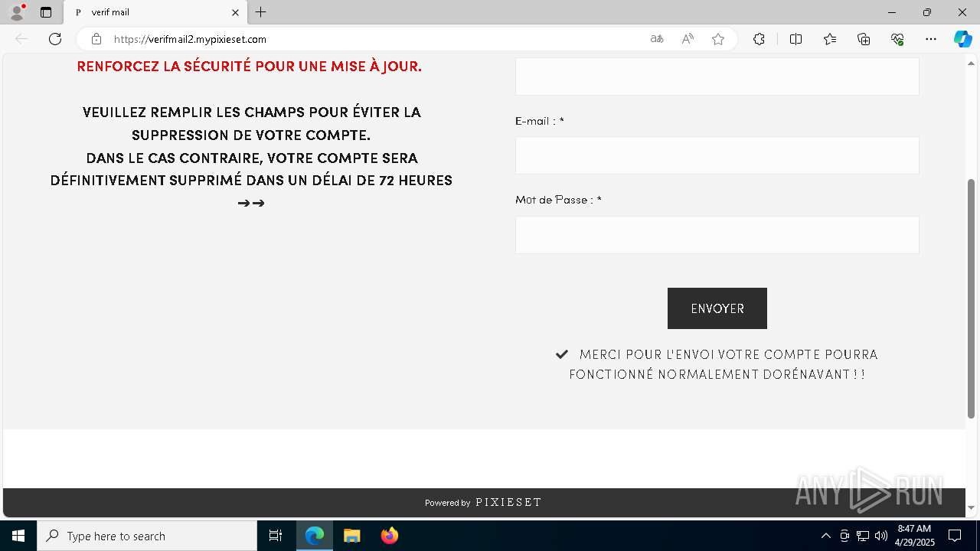Open the volume control tray icon
Screen dimensions: 980x551
point(881,536)
